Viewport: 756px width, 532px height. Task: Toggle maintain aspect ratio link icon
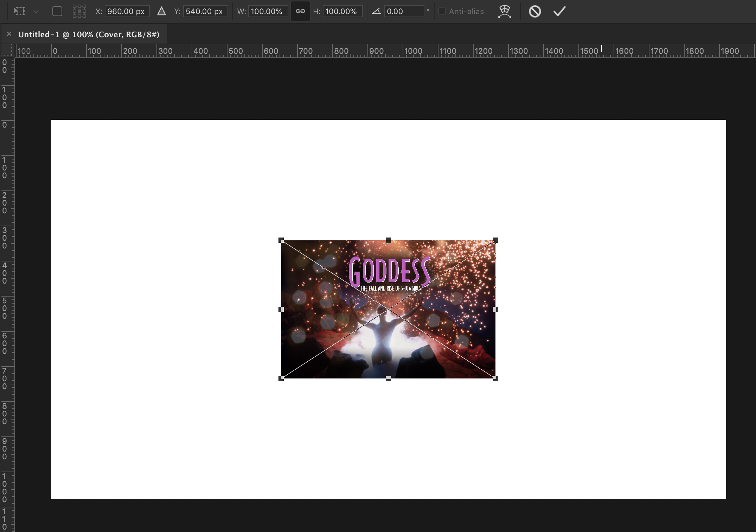coord(300,11)
